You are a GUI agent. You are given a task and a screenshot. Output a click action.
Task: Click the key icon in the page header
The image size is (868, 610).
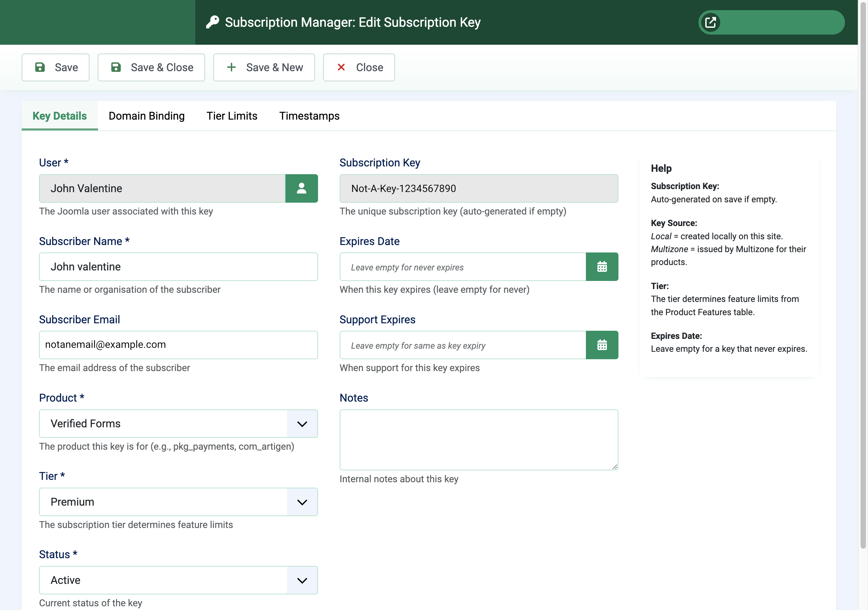213,22
